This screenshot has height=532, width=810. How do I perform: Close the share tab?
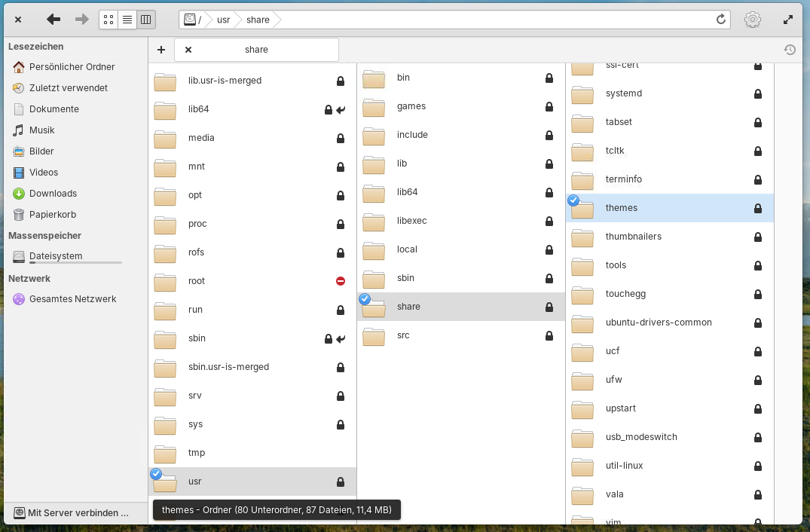188,50
